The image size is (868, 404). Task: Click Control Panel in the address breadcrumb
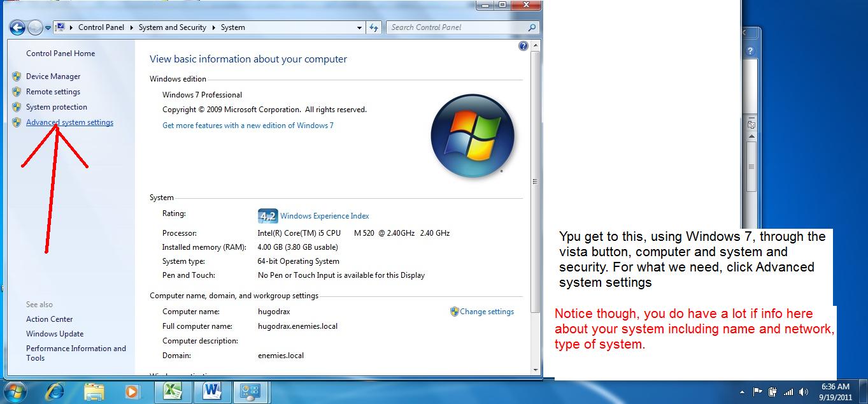pos(101,27)
